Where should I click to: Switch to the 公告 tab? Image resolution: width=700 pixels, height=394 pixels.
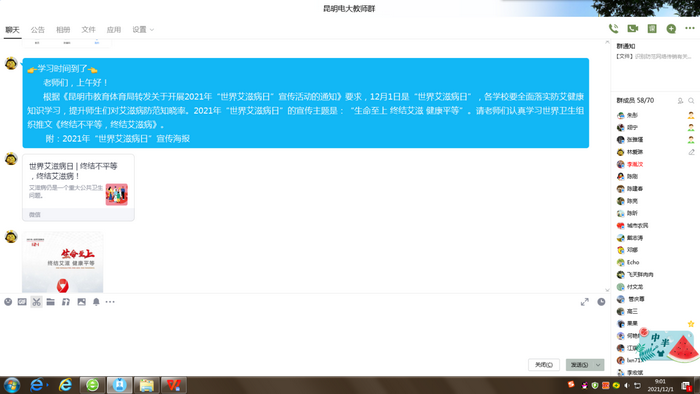38,29
